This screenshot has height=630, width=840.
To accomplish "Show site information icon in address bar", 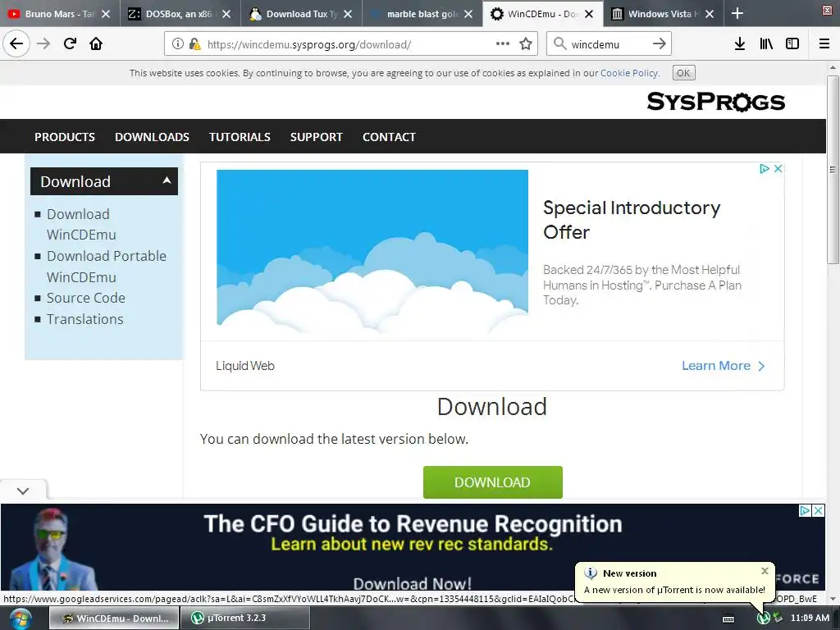I will [x=178, y=44].
